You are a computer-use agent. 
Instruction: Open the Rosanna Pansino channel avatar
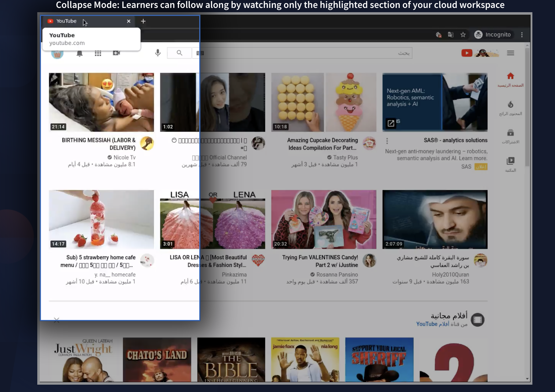click(x=369, y=261)
